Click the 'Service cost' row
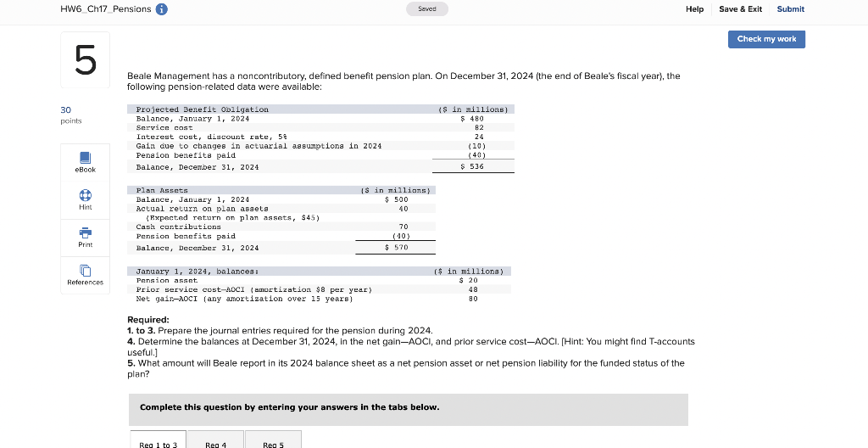The image size is (868, 448). click(x=321, y=127)
